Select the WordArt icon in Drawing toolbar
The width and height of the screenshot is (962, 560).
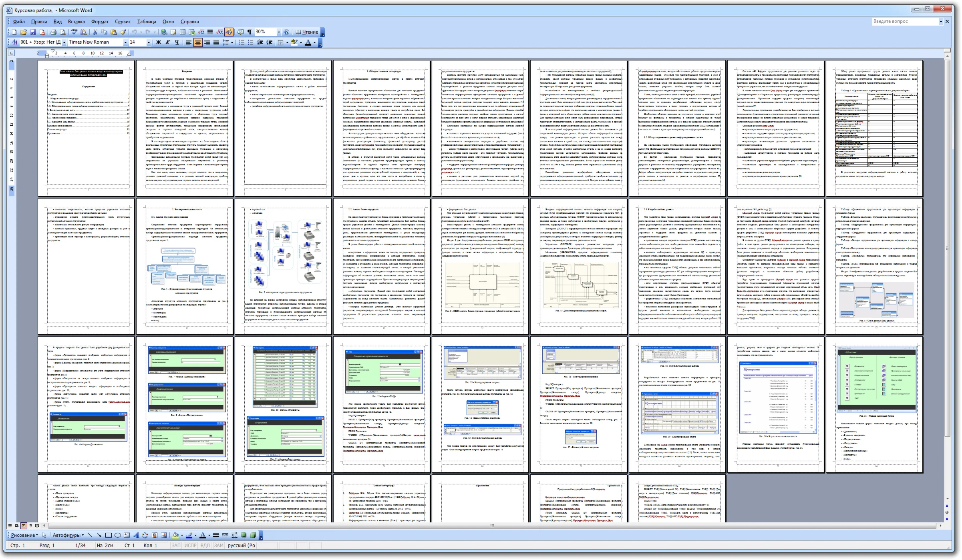[136, 535]
